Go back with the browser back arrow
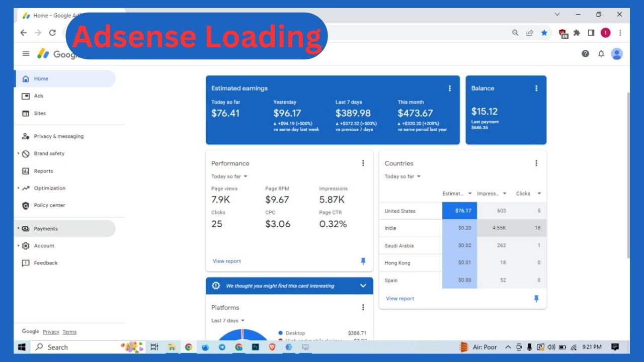Viewport: 644px width, 362px height. (x=24, y=33)
